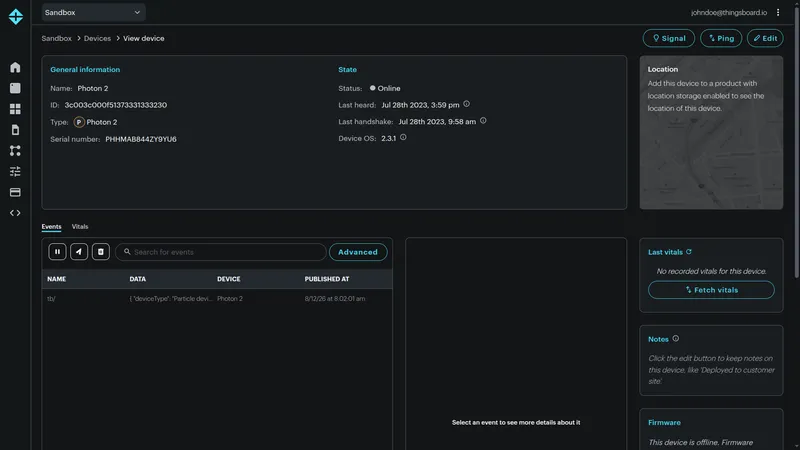This screenshot has width=800, height=450.
Task: Open the Billing card sidebar icon
Action: click(x=15, y=192)
